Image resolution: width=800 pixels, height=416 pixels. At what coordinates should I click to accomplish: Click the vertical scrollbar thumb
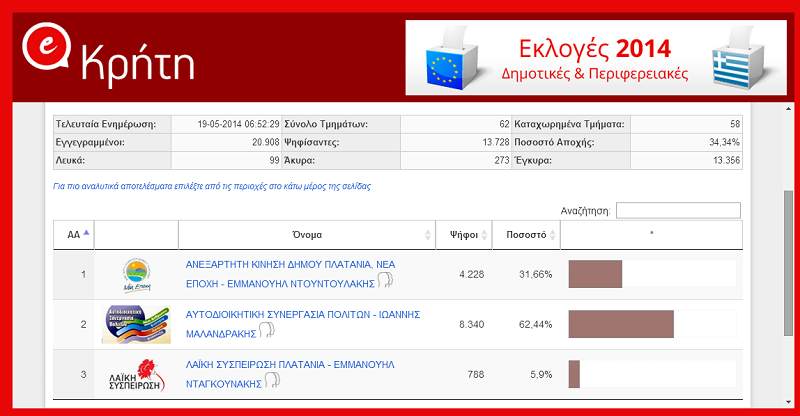[788, 263]
